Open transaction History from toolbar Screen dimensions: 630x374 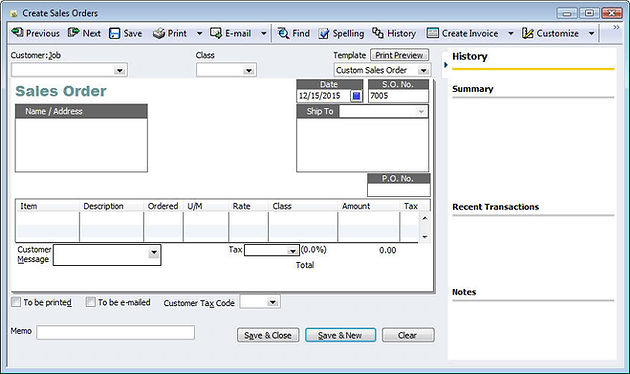pos(394,33)
